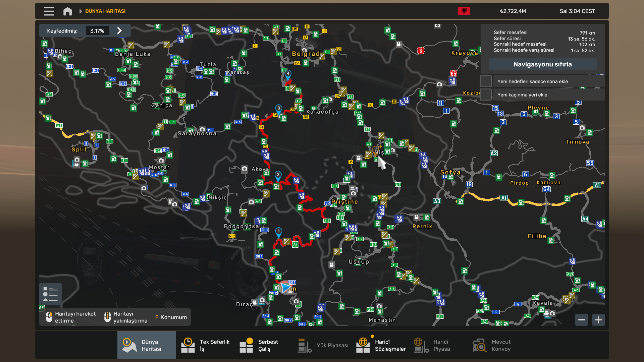Open the Yük Piyasası tab
The image size is (644, 362).
(323, 345)
